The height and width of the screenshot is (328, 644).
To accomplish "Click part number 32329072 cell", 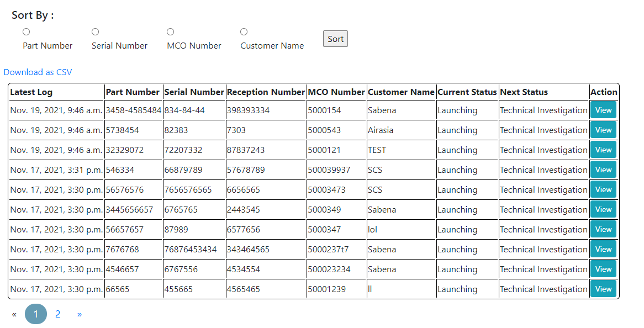I will 134,150.
